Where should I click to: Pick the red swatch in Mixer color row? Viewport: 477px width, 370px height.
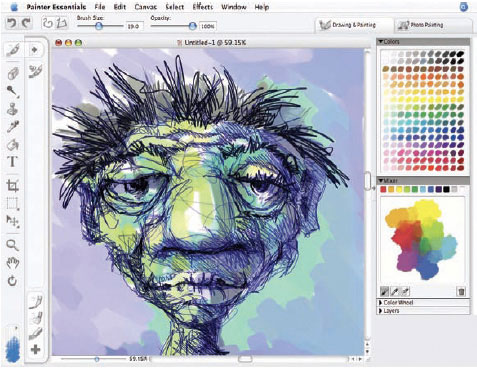(383, 189)
